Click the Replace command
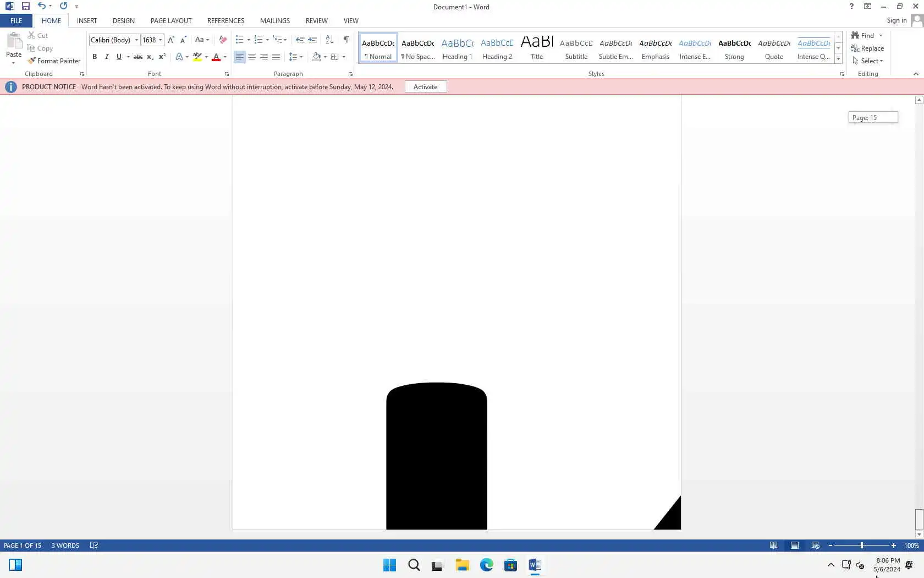The height and width of the screenshot is (578, 924). [867, 48]
